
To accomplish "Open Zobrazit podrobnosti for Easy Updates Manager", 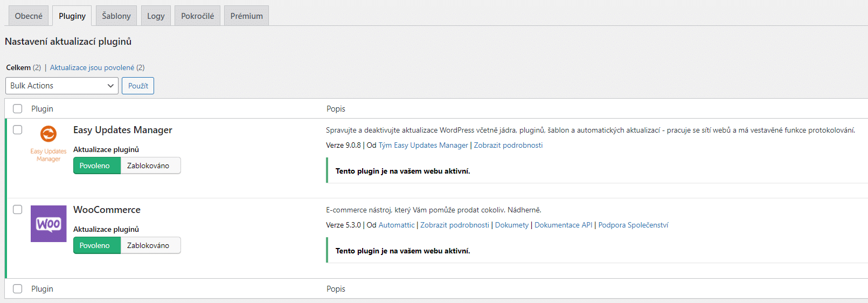I will [x=508, y=145].
